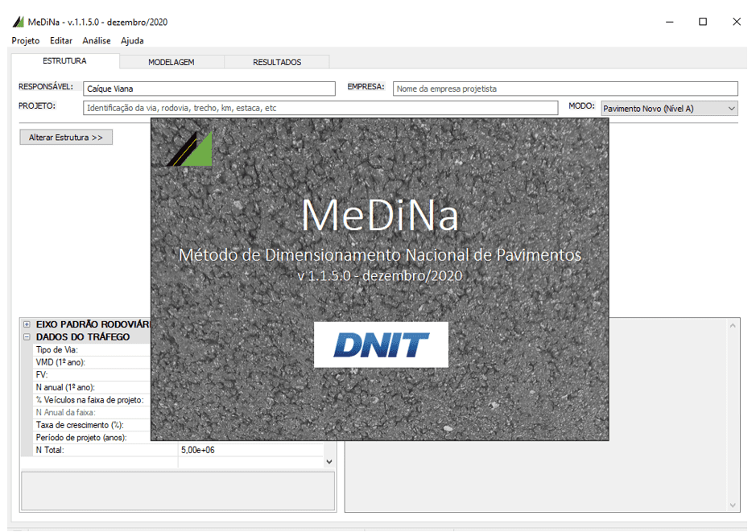The width and height of the screenshot is (756, 532).
Task: Switch to the MODELAGEM tab
Action: click(171, 62)
